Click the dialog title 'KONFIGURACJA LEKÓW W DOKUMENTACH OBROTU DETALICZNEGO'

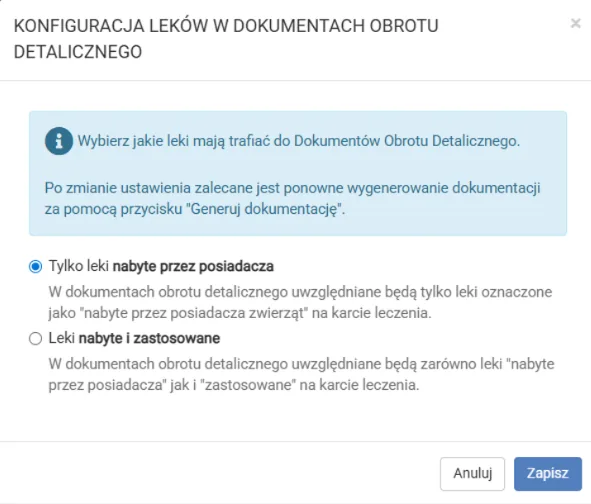[x=226, y=39]
